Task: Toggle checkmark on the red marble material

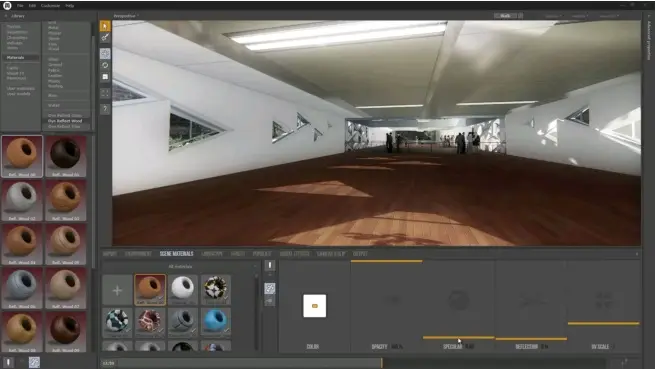Action: pos(161,331)
